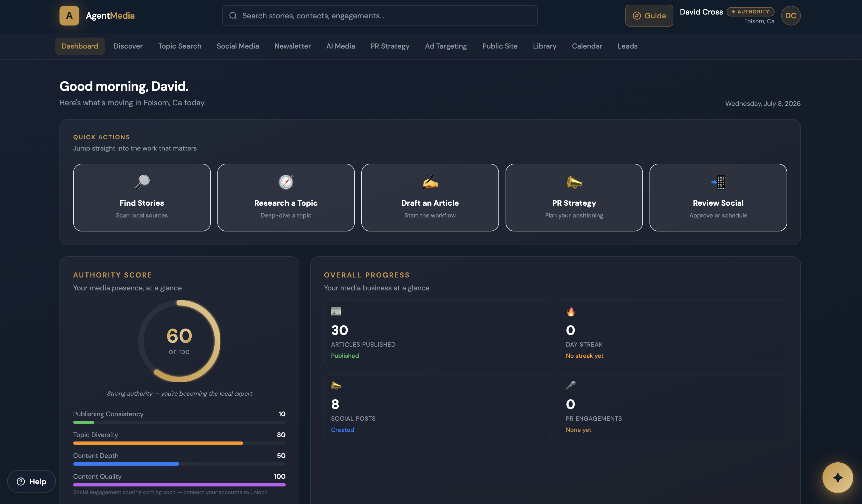
Task: Open the Discover tab
Action: pyautogui.click(x=128, y=46)
